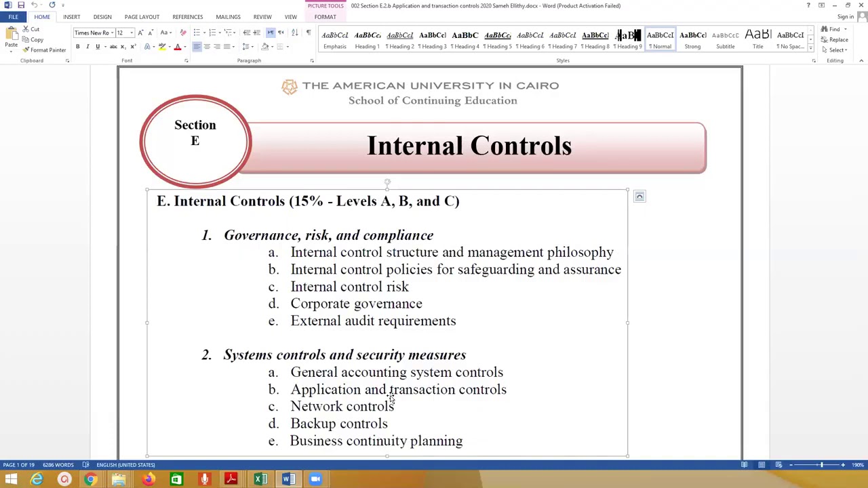Open Word Help question mark

(x=808, y=5)
